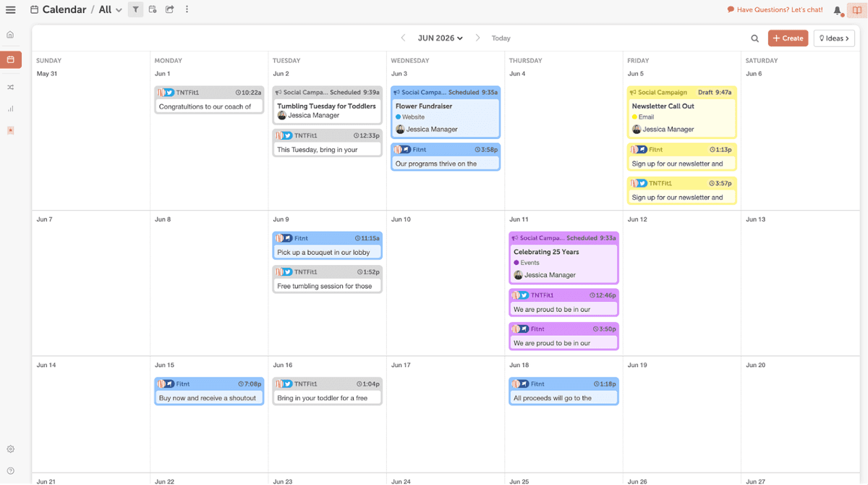Image resolution: width=868 pixels, height=485 pixels.
Task: Advance to next month with right chevron
Action: tap(477, 38)
